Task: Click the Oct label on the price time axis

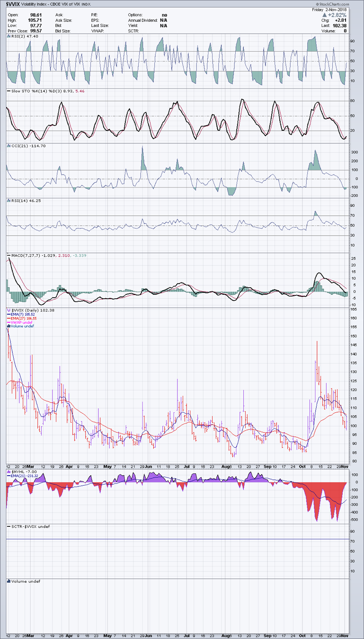Action: 302,466
